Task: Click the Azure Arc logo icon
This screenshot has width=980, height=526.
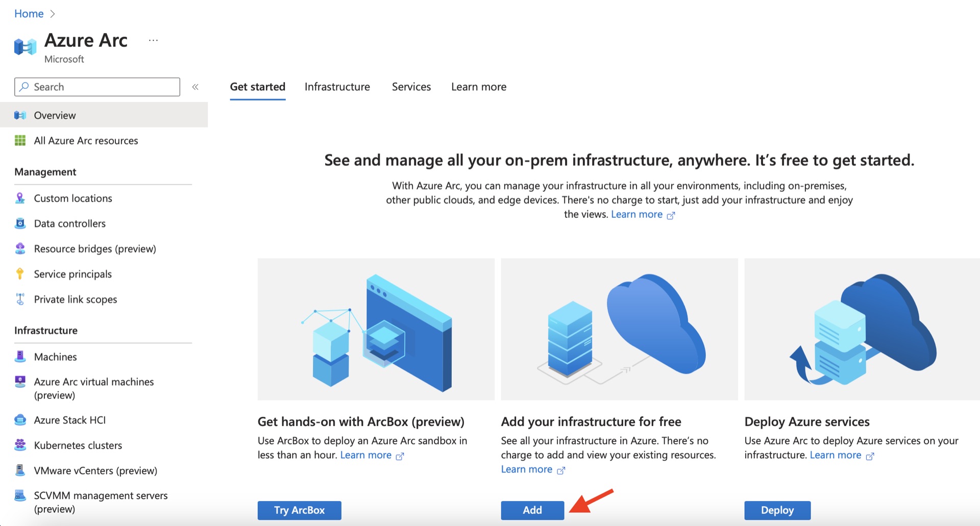Action: pos(24,47)
